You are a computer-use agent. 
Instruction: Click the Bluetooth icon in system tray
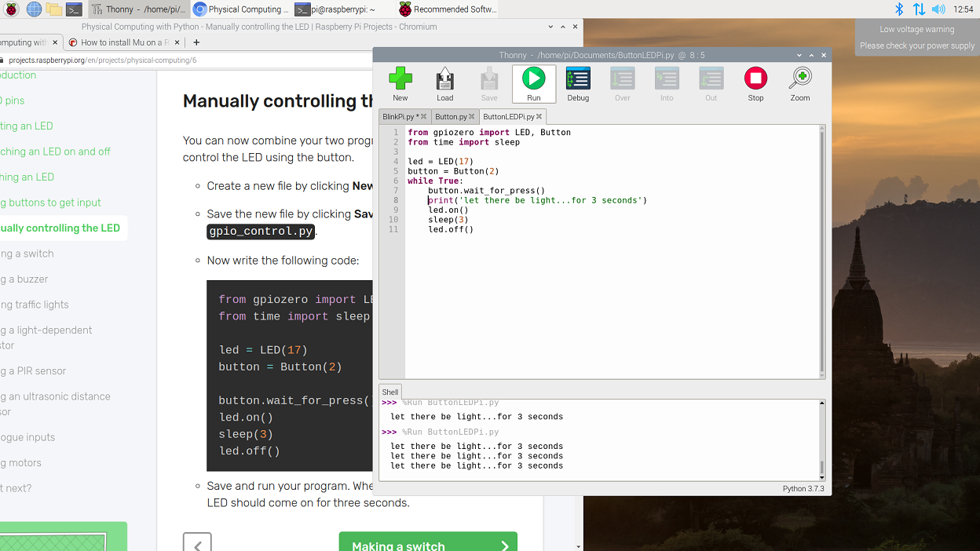(x=900, y=9)
